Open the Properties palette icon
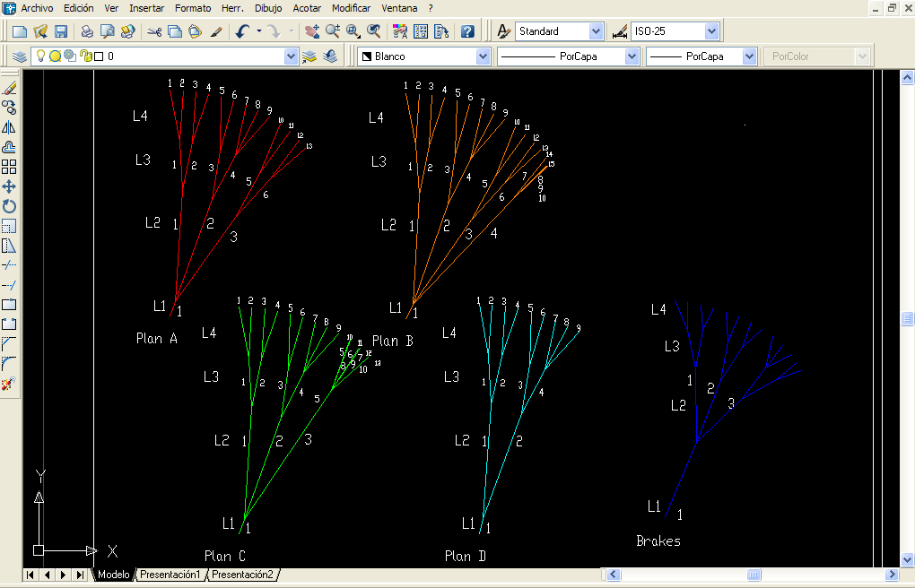This screenshot has height=588, width=915. pyautogui.click(x=400, y=31)
